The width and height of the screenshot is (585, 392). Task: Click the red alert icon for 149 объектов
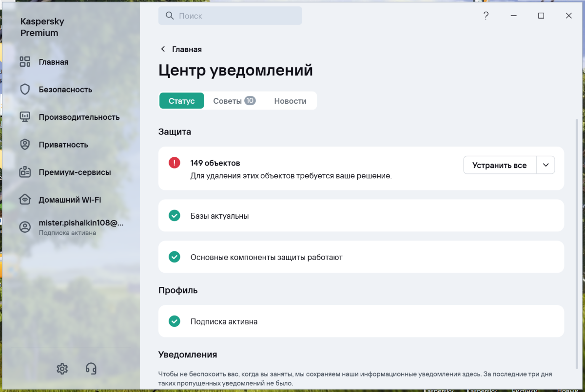point(174,163)
